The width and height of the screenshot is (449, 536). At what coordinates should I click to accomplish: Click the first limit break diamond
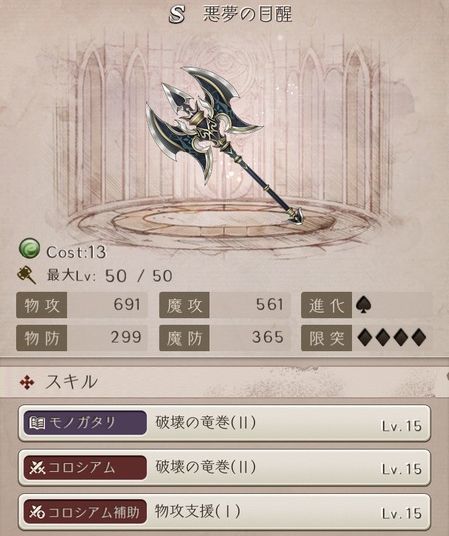(365, 338)
